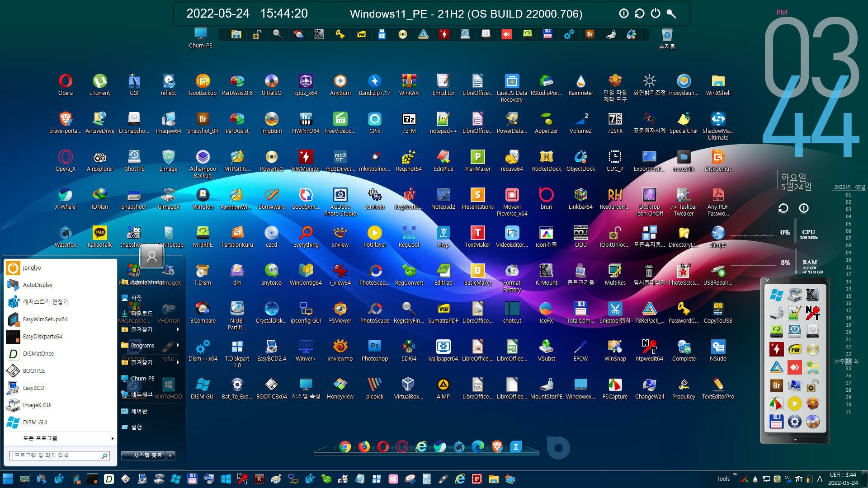The width and height of the screenshot is (868, 488).
Task: Launch ACDSee Photo Studio icon
Action: click(340, 202)
